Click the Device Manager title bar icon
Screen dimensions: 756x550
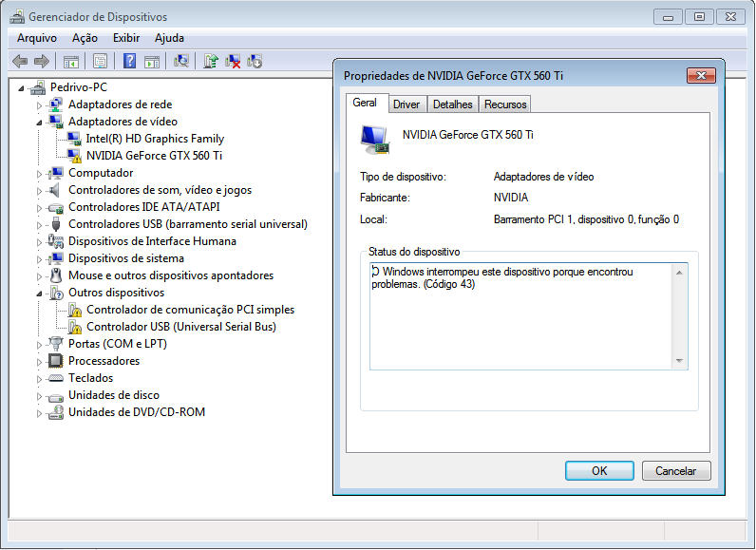(17, 17)
